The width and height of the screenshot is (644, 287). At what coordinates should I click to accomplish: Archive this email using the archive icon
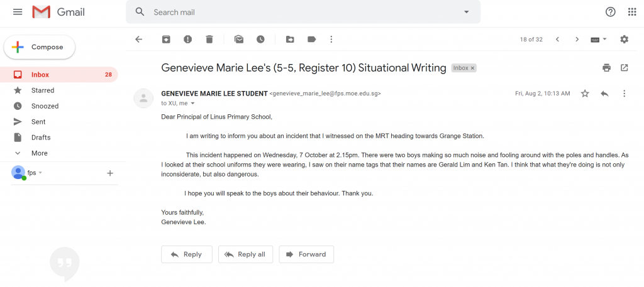coord(166,40)
